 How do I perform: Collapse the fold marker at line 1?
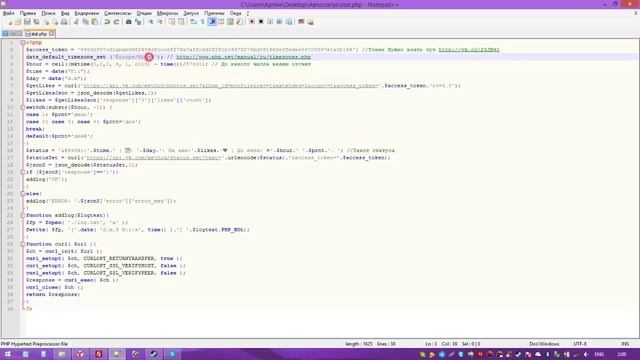click(x=23, y=42)
